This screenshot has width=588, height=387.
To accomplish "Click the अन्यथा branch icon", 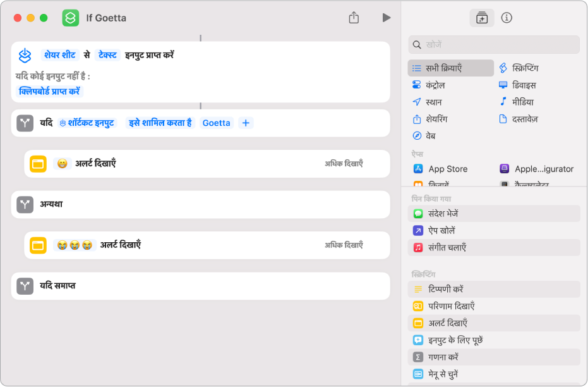I will coord(25,205).
